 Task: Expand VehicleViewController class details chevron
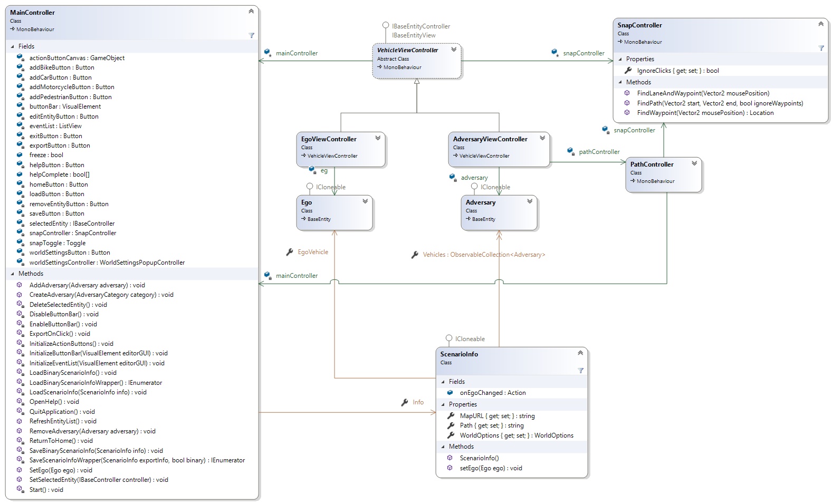[454, 50]
